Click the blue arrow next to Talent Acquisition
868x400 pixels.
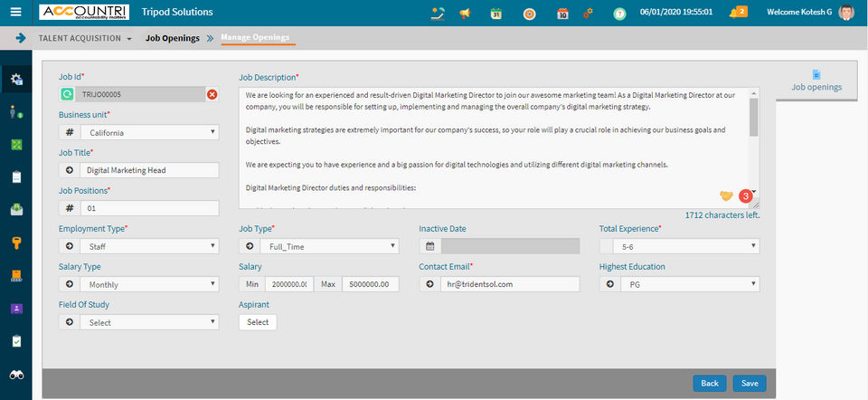21,38
